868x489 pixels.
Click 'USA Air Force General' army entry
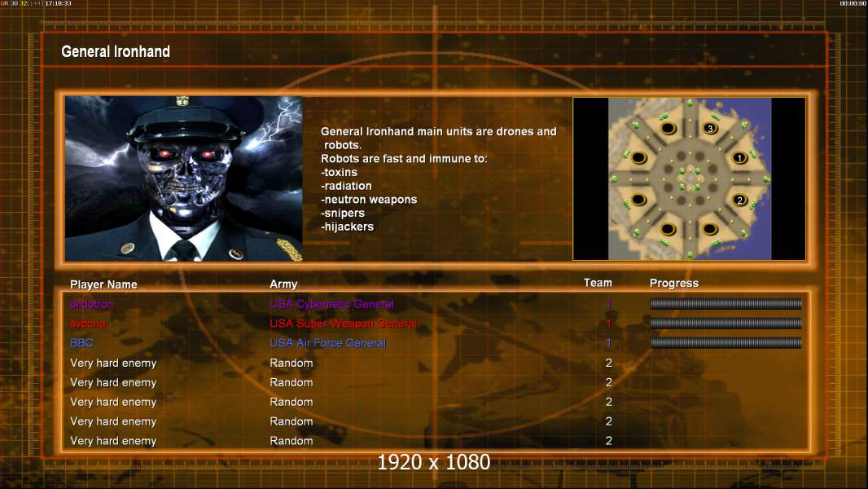tap(327, 343)
